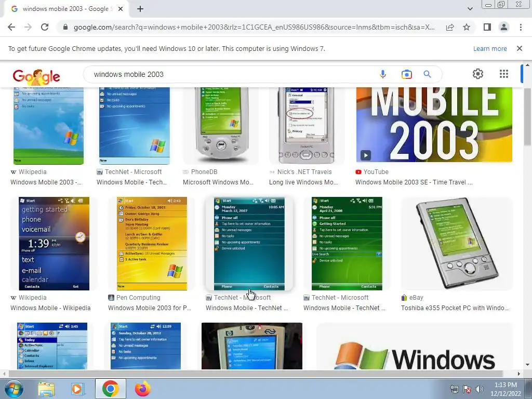Click 'Microsoft Windows Mo...' PhoneDB title
532x399 pixels.
[218, 182]
